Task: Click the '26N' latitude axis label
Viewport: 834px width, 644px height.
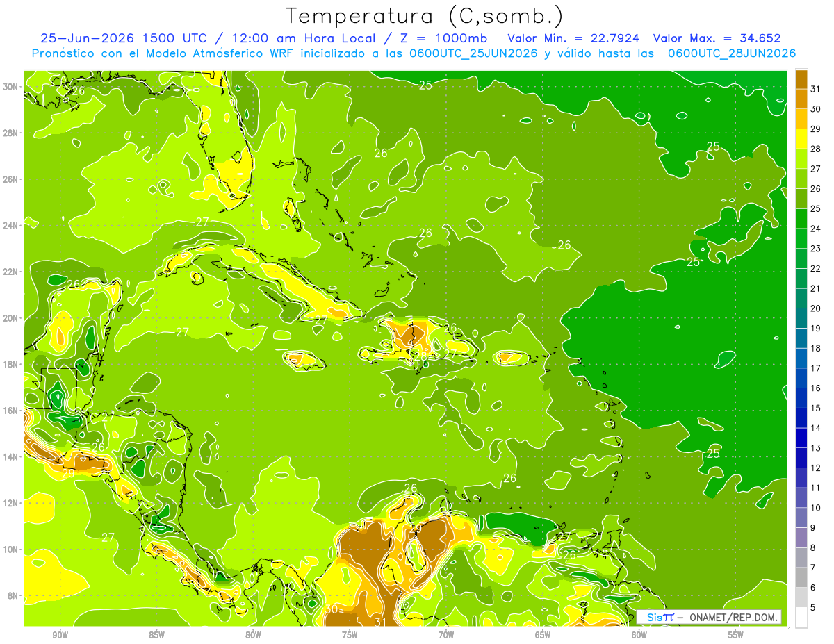Action: (11, 179)
